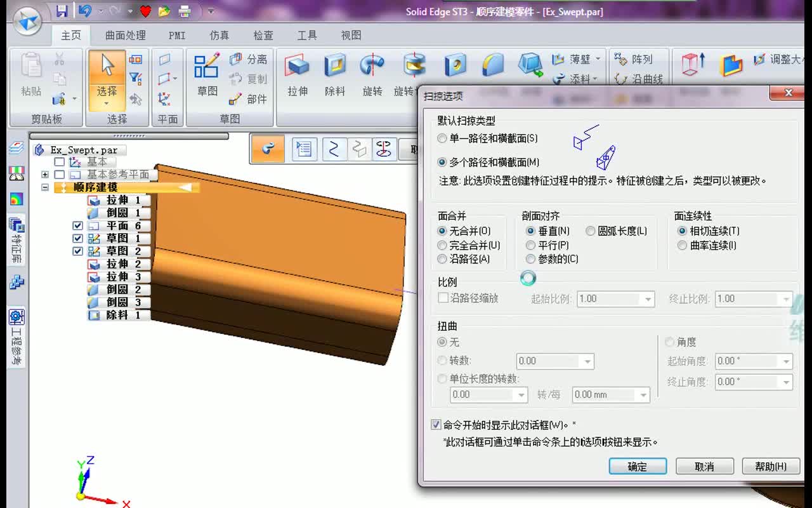This screenshot has width=812, height=508.
Task: Select the 除料 (Cutout) tool
Action: click(335, 70)
